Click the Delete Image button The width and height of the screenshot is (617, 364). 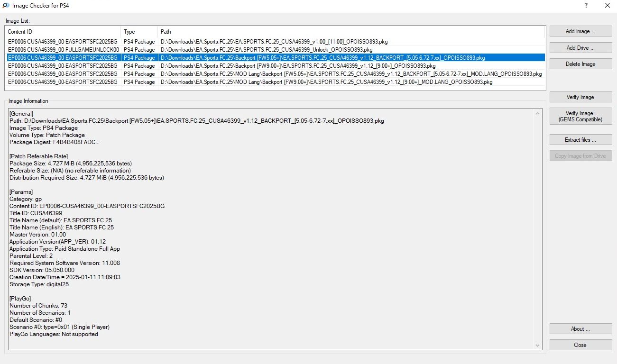pyautogui.click(x=580, y=64)
